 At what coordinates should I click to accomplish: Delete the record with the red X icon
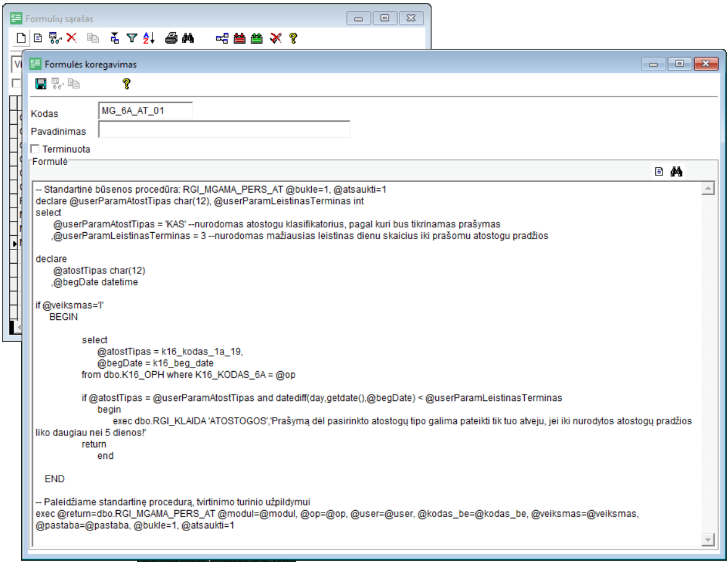(72, 38)
